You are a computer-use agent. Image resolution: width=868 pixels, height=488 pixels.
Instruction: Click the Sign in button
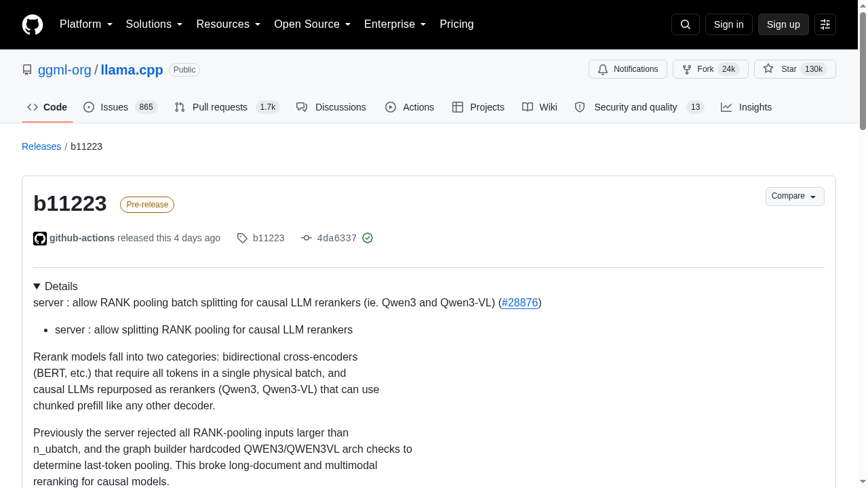click(x=729, y=24)
